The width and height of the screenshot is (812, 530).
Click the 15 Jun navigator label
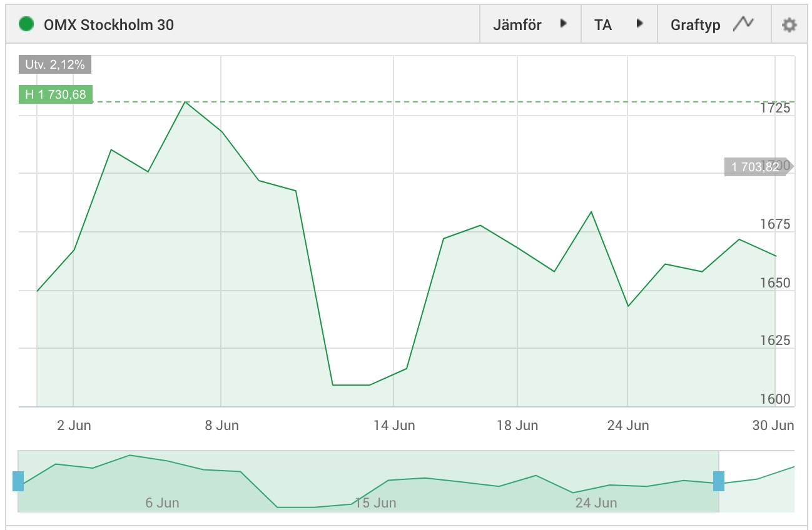click(x=375, y=502)
